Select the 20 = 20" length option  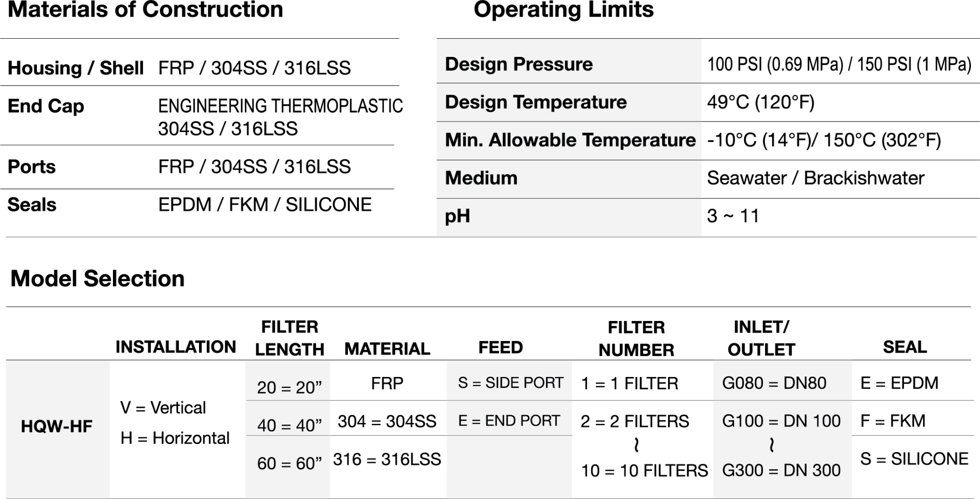point(289,387)
